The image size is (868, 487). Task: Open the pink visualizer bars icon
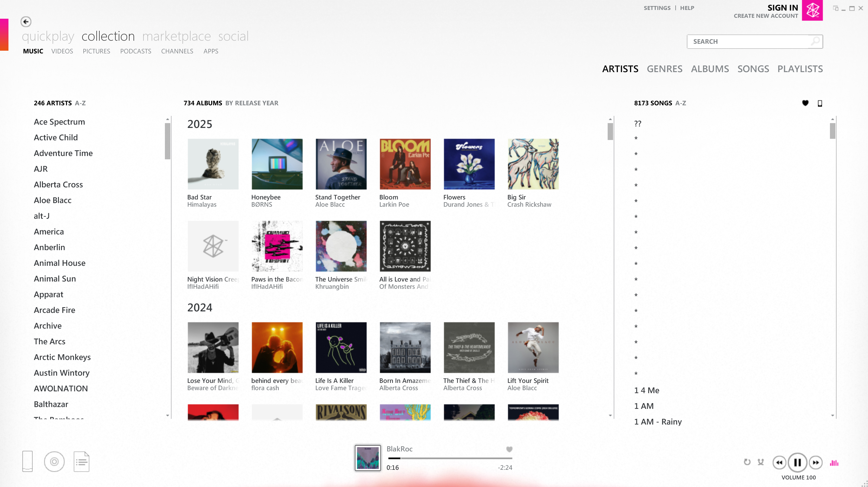[x=834, y=463]
